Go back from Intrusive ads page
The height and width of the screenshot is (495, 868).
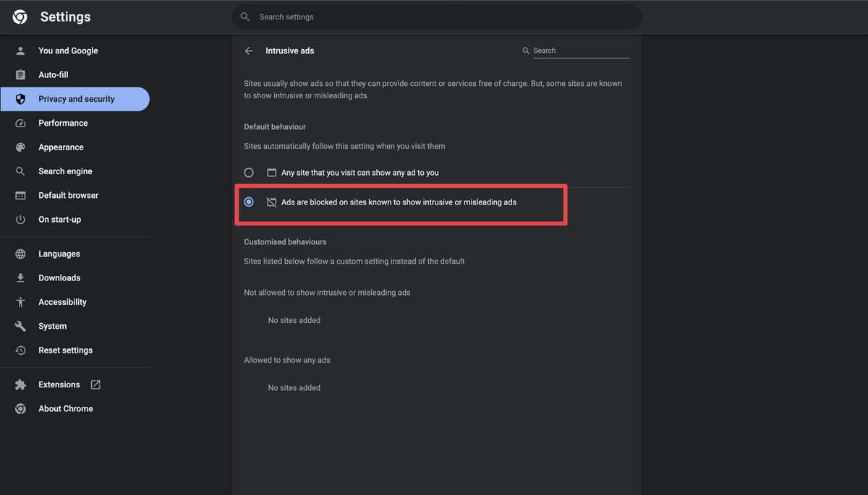tap(248, 51)
